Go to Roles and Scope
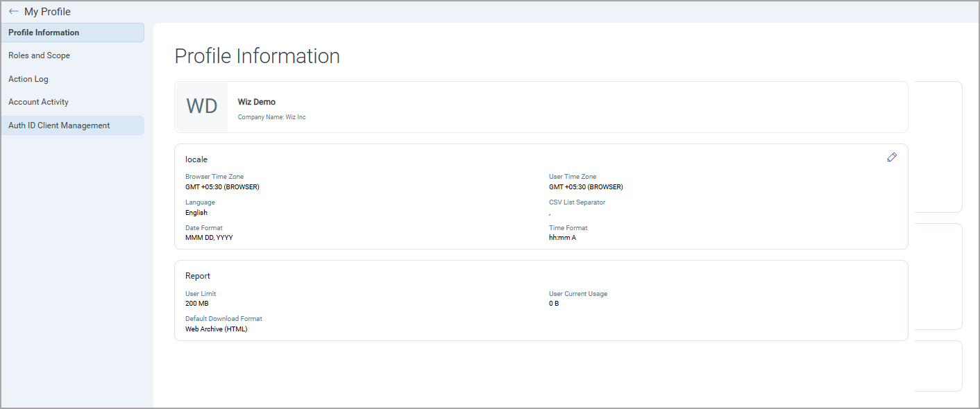The width and height of the screenshot is (980, 409). [39, 55]
